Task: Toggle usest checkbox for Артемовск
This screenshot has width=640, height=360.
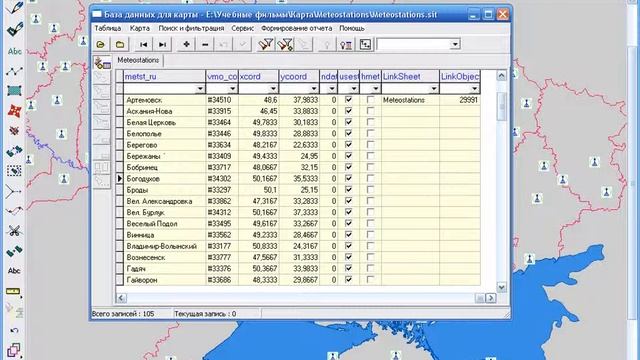Action: [x=348, y=100]
